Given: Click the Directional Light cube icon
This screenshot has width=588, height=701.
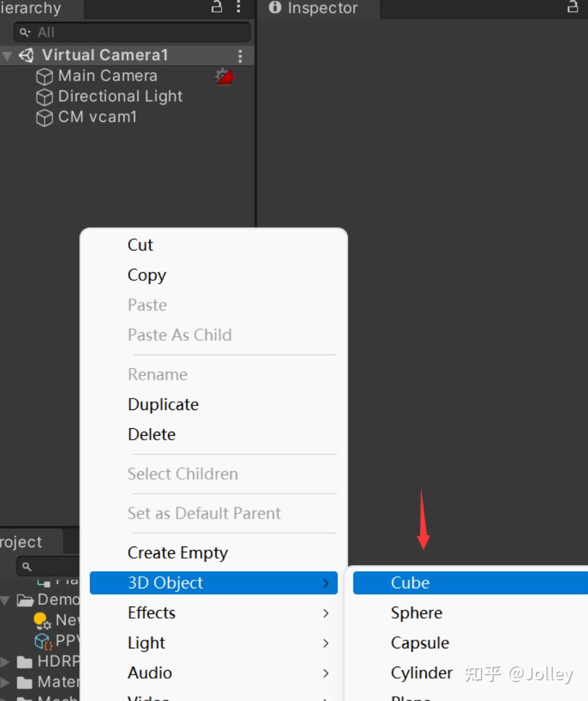Looking at the screenshot, I should [x=44, y=97].
